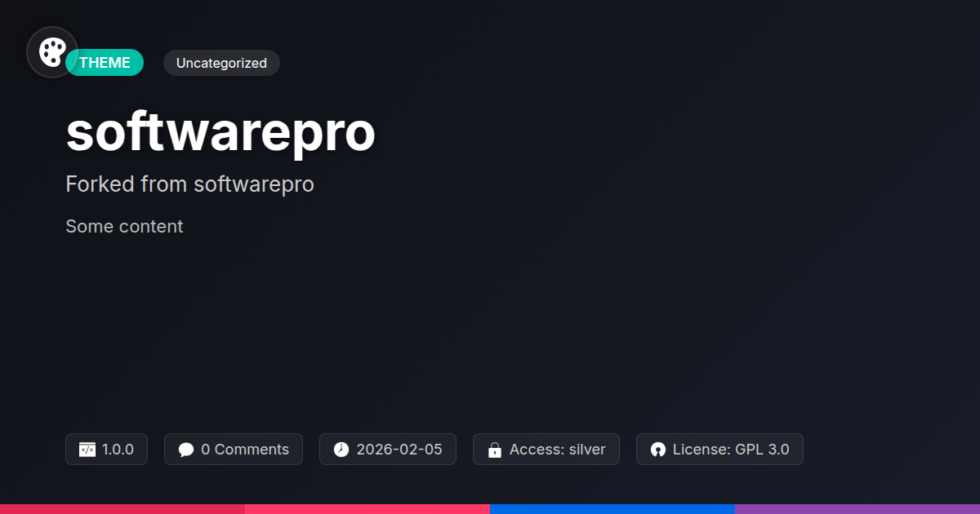Screen dimensions: 980x514
Task: Click the padlock access icon
Action: click(494, 450)
